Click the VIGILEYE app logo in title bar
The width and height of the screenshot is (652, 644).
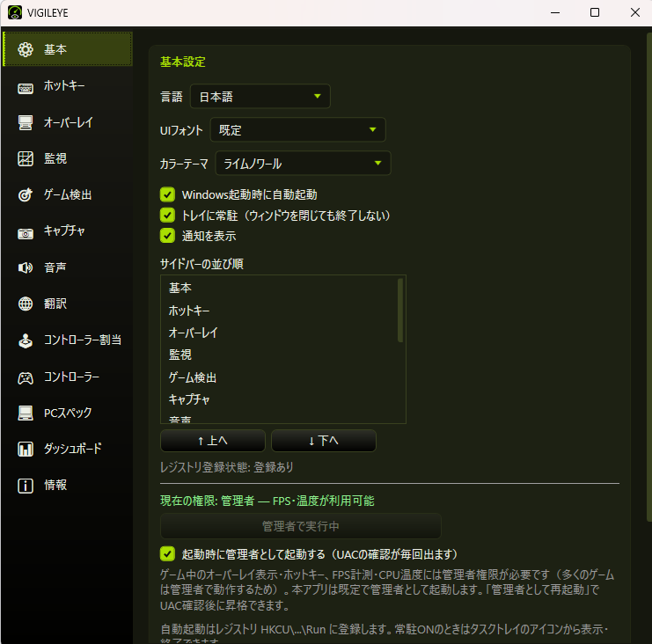coord(15,12)
